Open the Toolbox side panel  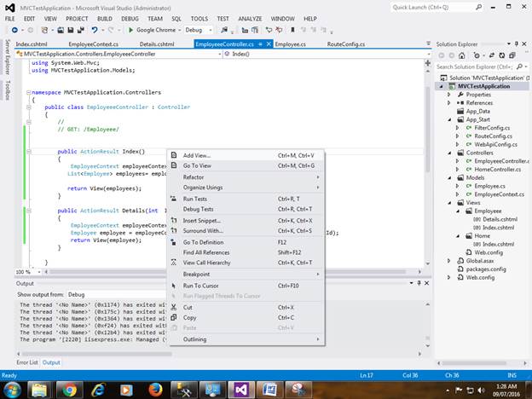click(x=7, y=90)
